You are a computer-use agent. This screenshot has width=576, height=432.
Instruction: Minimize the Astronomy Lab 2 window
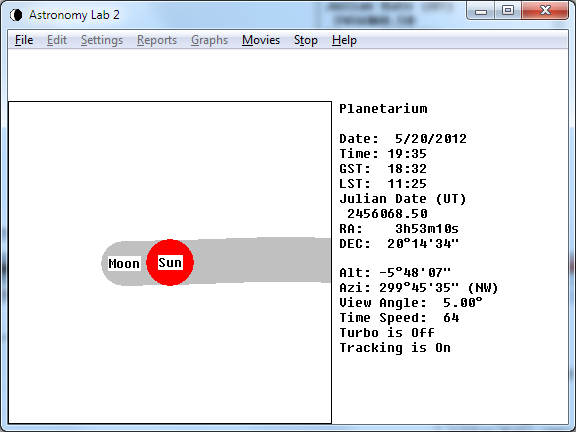[480, 11]
